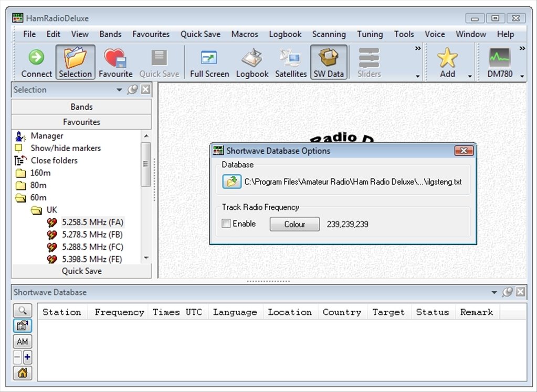Pin the Selection pane
This screenshot has height=392, width=537.
pos(132,90)
